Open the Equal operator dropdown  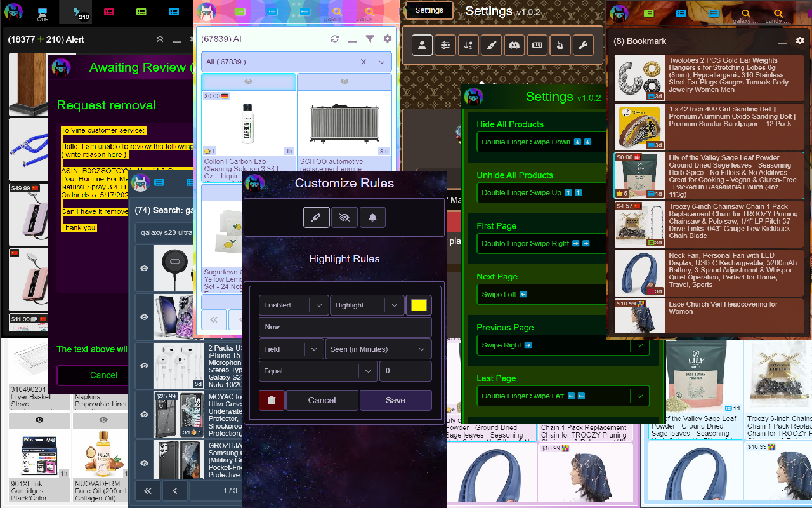click(318, 371)
